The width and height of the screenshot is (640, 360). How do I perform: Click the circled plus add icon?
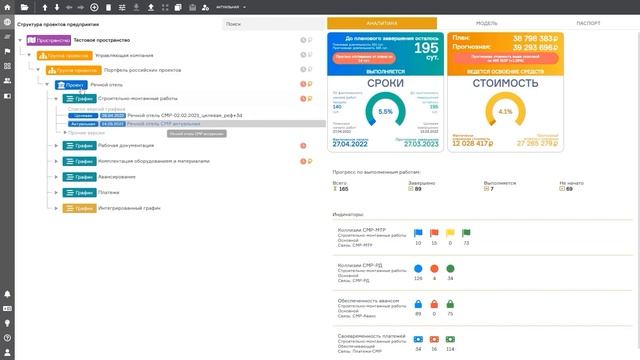click(94, 7)
